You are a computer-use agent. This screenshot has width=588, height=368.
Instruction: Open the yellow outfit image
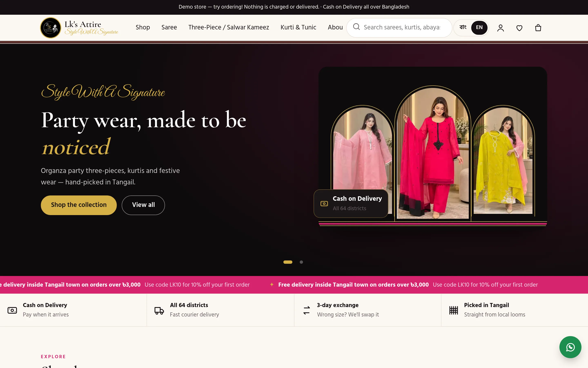pos(503,161)
